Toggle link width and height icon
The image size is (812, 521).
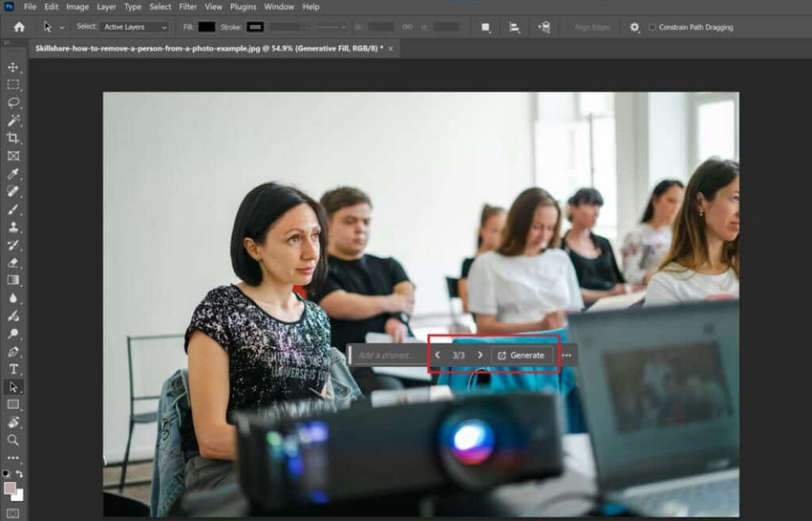(408, 27)
